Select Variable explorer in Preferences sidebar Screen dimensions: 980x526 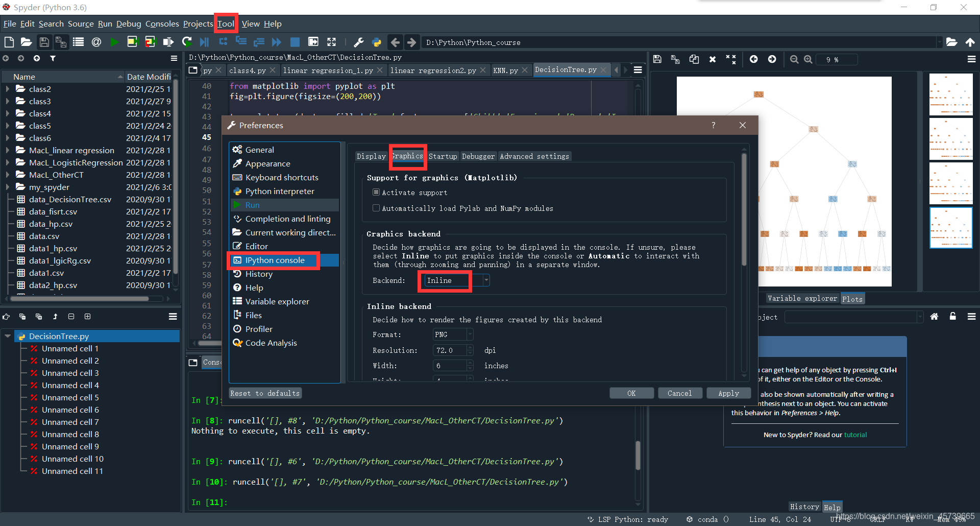coord(277,301)
